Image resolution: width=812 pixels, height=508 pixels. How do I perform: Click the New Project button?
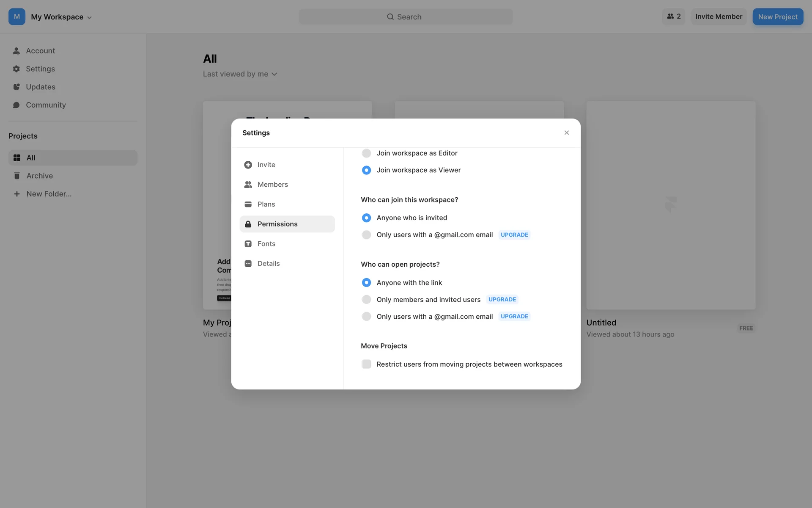point(777,17)
